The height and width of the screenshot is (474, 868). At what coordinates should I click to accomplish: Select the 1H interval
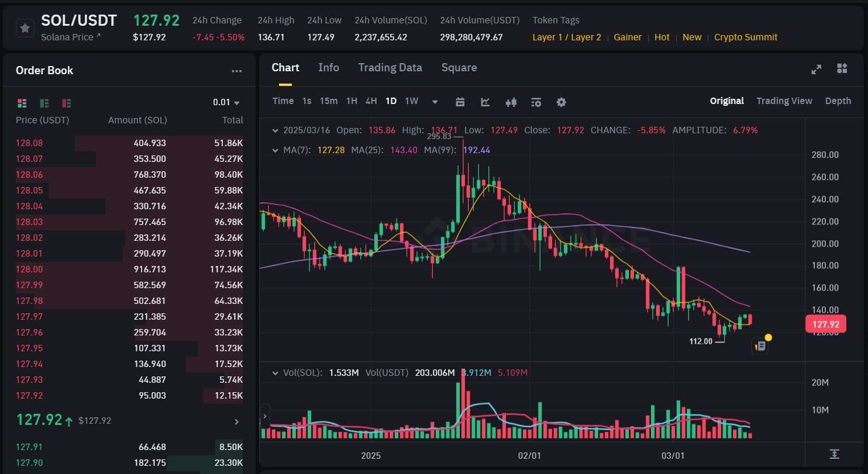pos(352,101)
